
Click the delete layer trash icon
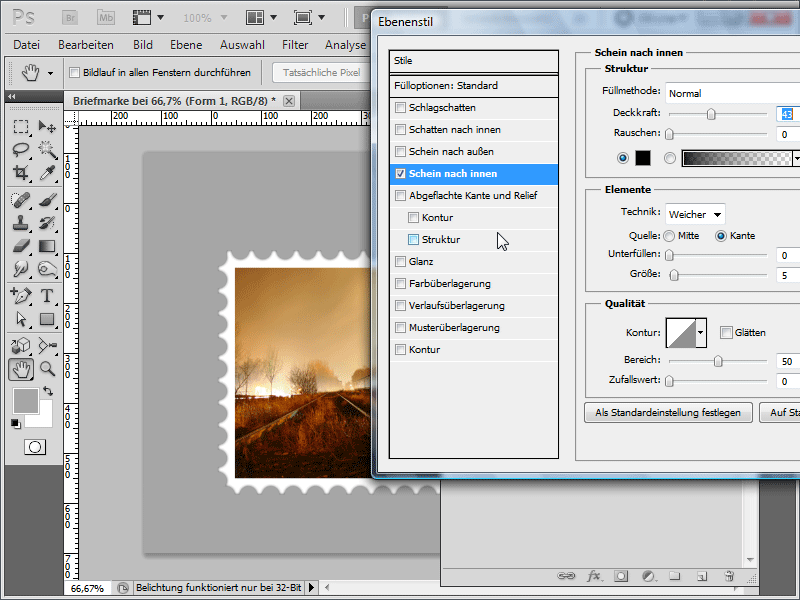(730, 576)
